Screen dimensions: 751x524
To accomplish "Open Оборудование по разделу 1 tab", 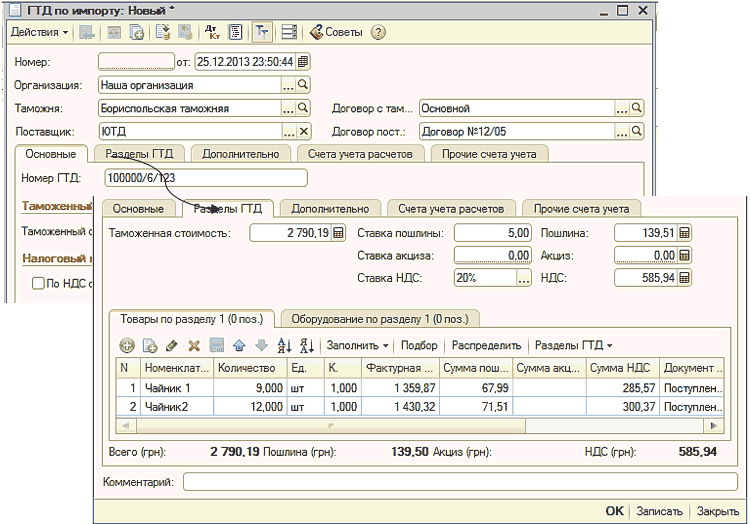I will [380, 318].
